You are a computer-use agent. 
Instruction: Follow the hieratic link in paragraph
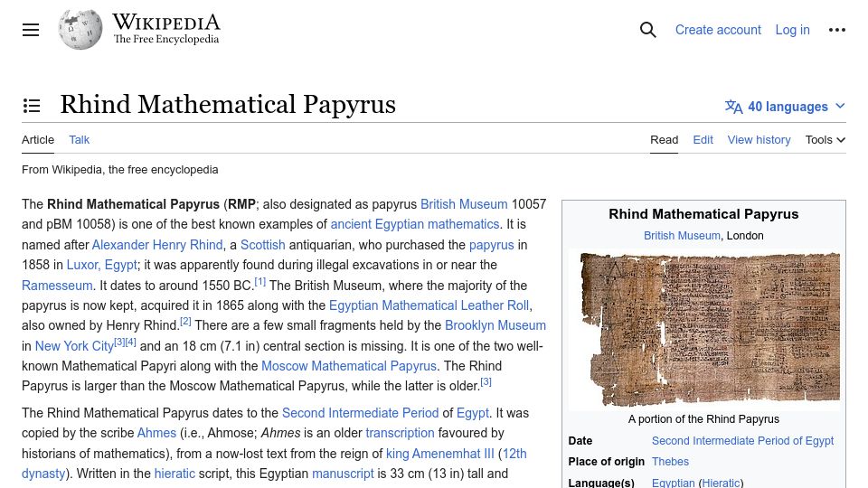[175, 474]
